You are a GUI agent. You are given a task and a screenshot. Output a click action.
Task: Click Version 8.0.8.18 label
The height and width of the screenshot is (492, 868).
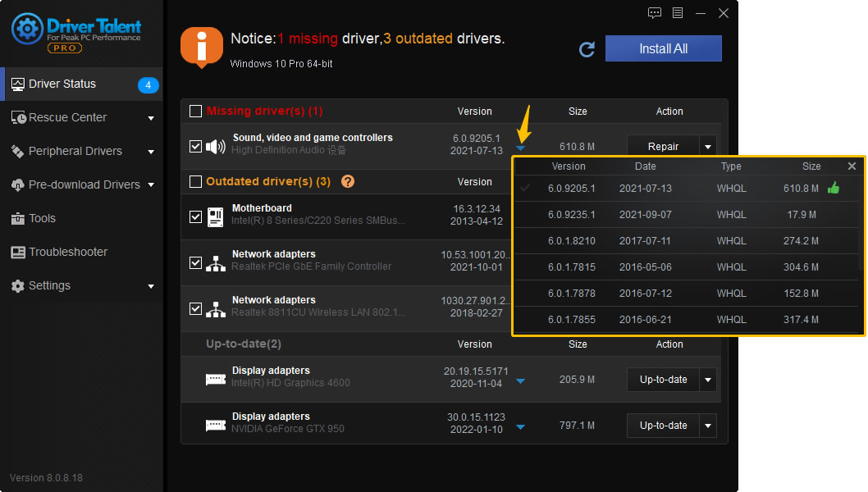point(46,477)
